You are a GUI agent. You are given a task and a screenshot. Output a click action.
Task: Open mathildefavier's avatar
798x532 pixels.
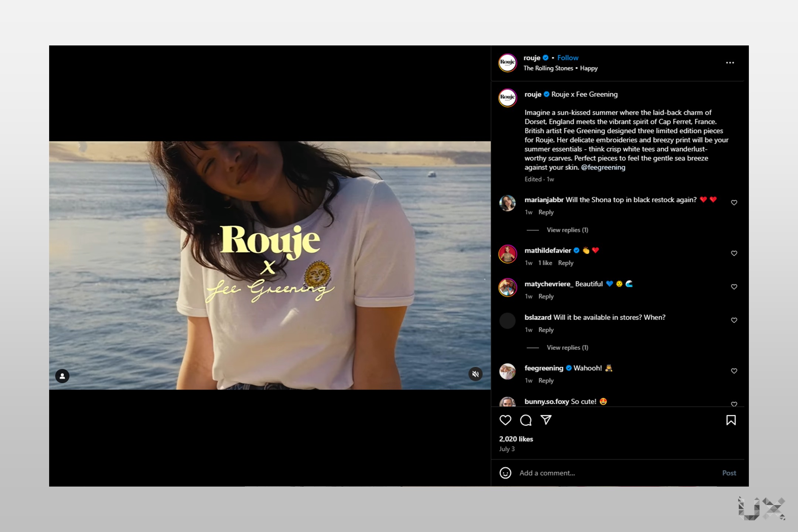(x=508, y=254)
